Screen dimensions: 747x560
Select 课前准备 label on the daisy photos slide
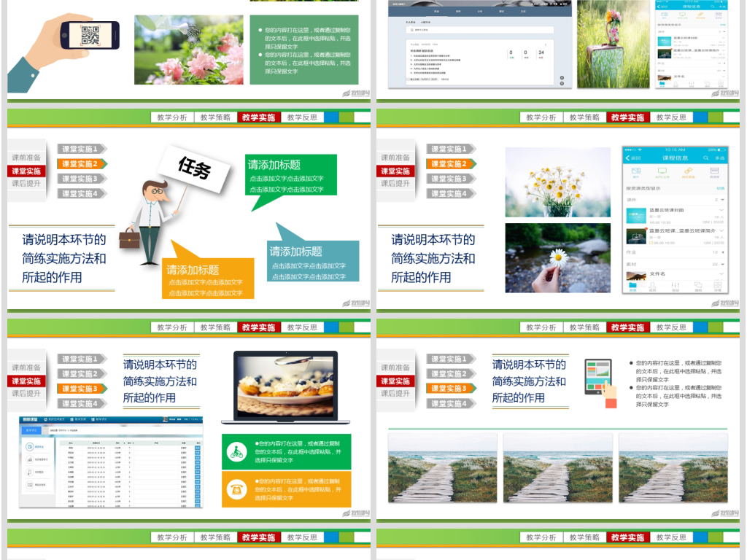point(395,157)
